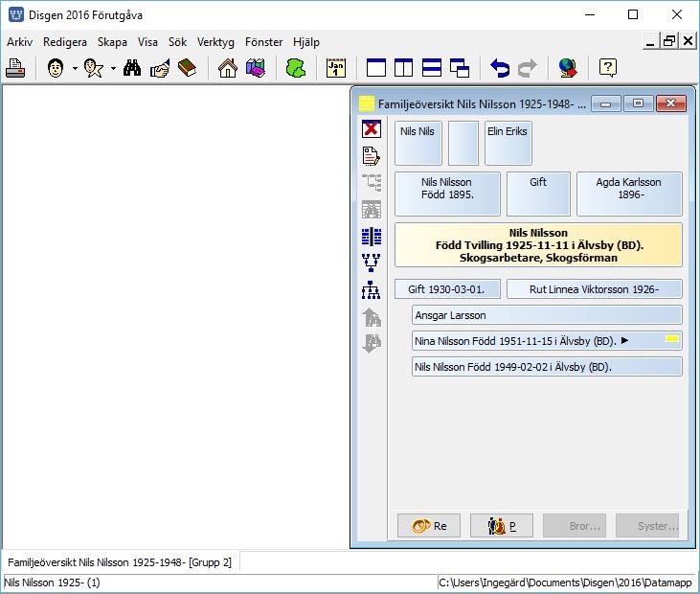Click the notes document icon in sidebar
Image resolution: width=700 pixels, height=594 pixels.
click(x=371, y=156)
